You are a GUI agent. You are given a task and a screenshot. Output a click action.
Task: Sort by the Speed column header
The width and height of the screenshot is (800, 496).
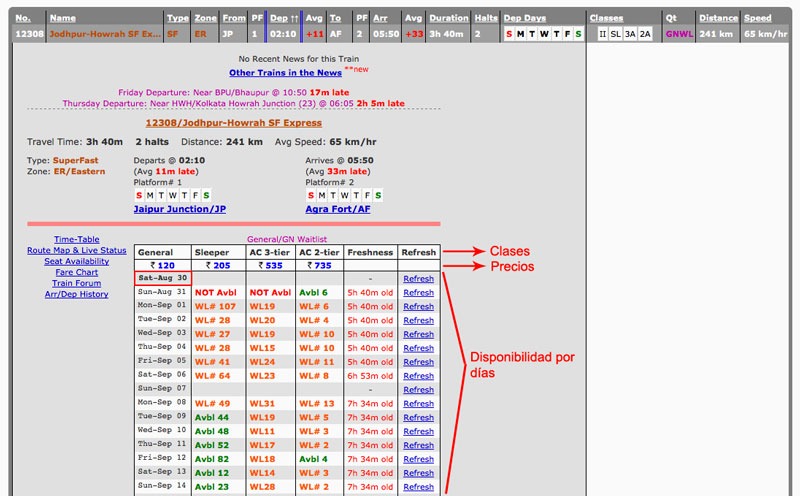click(758, 18)
